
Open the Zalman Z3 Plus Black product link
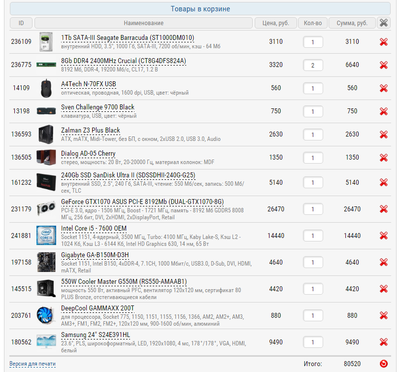90,130
